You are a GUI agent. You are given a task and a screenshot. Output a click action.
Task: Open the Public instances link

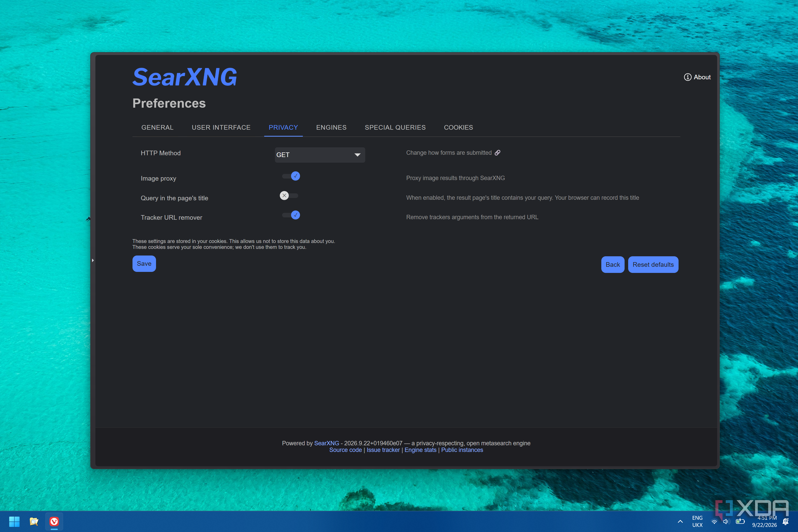[x=462, y=450]
